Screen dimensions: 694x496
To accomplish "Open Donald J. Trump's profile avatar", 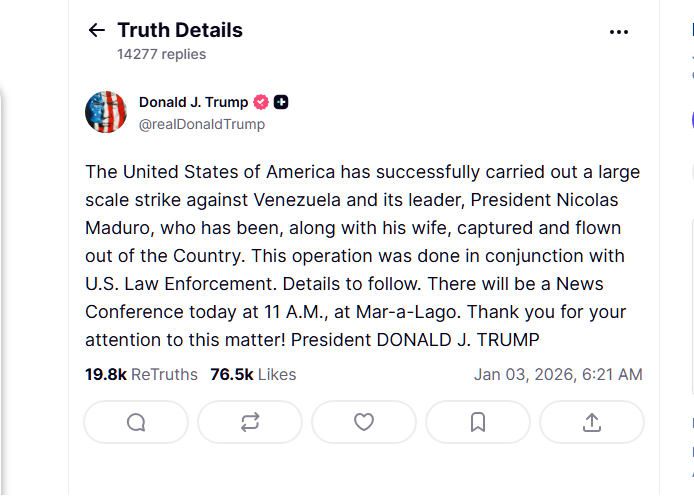I will pos(106,112).
